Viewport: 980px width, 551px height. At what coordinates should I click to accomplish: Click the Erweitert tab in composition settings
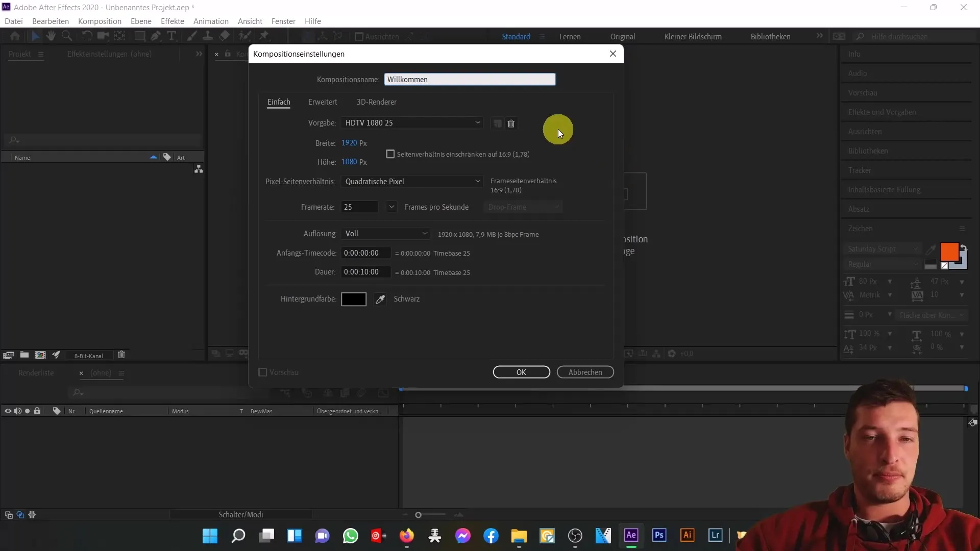click(323, 102)
